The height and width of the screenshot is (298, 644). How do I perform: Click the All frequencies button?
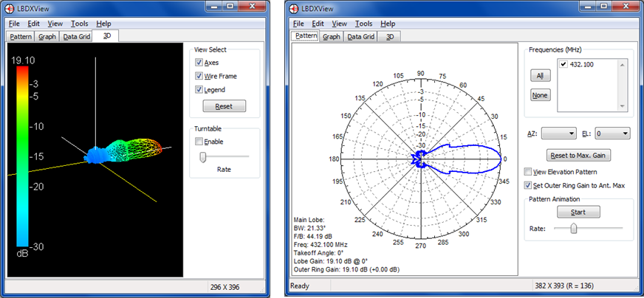click(x=539, y=75)
